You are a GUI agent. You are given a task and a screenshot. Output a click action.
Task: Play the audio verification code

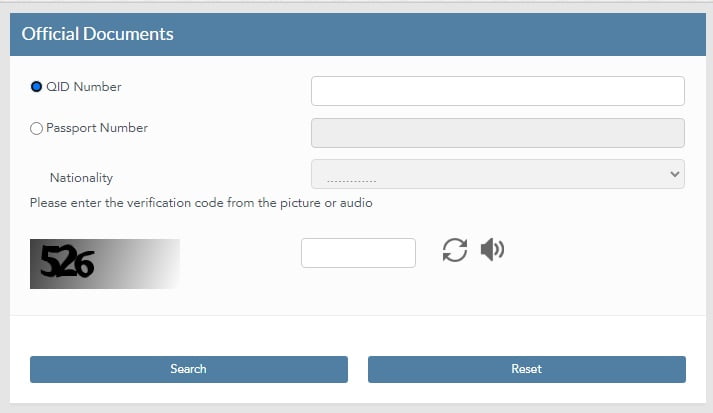pos(492,250)
